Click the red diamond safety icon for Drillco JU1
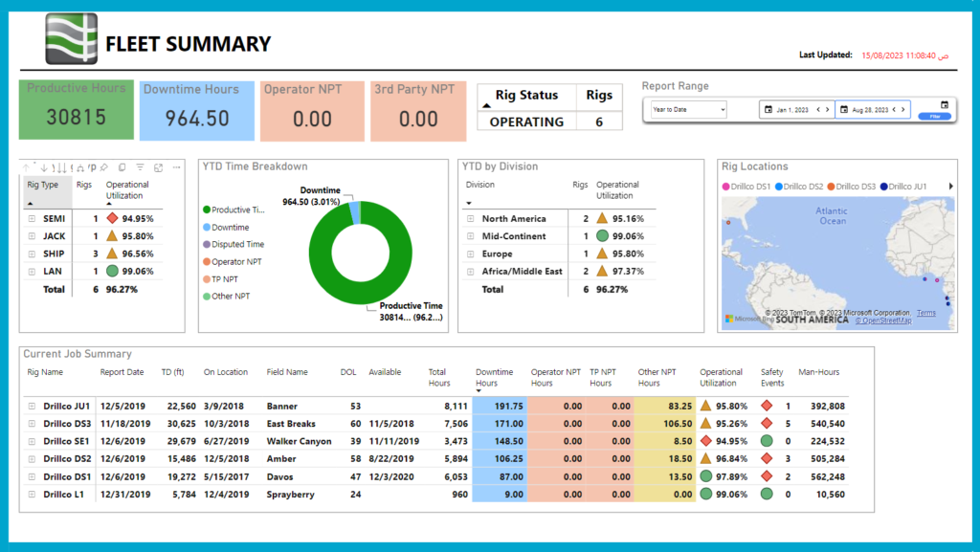980x552 pixels. point(767,406)
